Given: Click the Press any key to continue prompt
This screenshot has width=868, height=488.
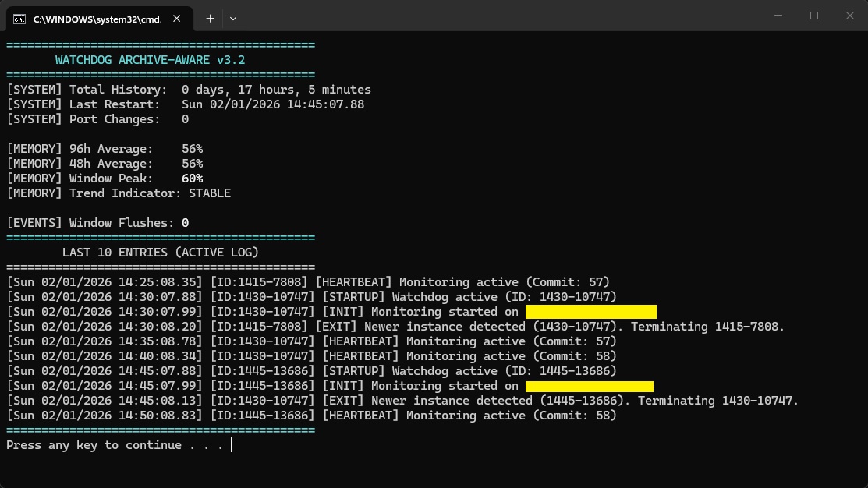Looking at the screenshot, I should tap(115, 445).
